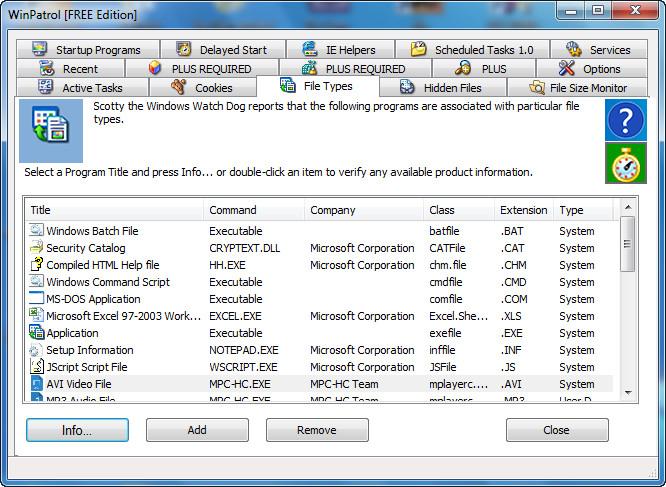Click the Remove button

(x=317, y=430)
